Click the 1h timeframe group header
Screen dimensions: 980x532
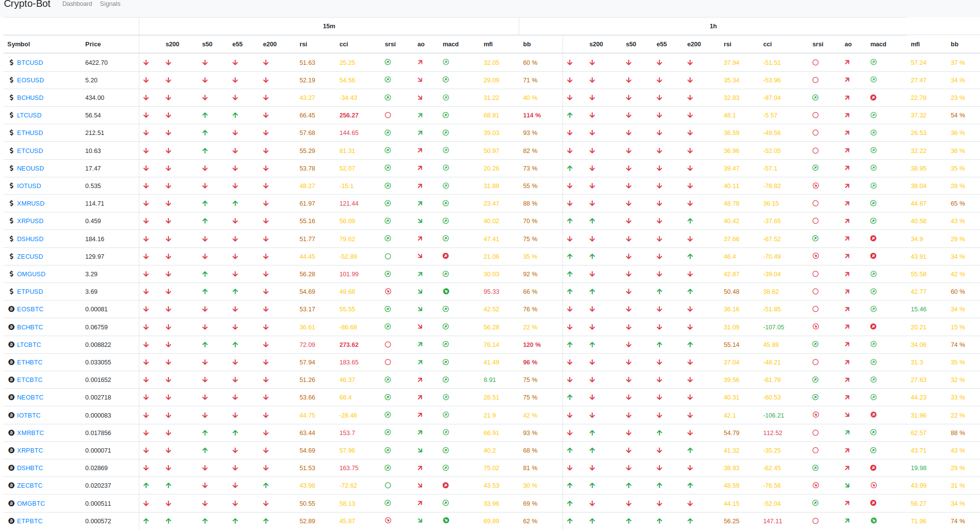click(713, 26)
